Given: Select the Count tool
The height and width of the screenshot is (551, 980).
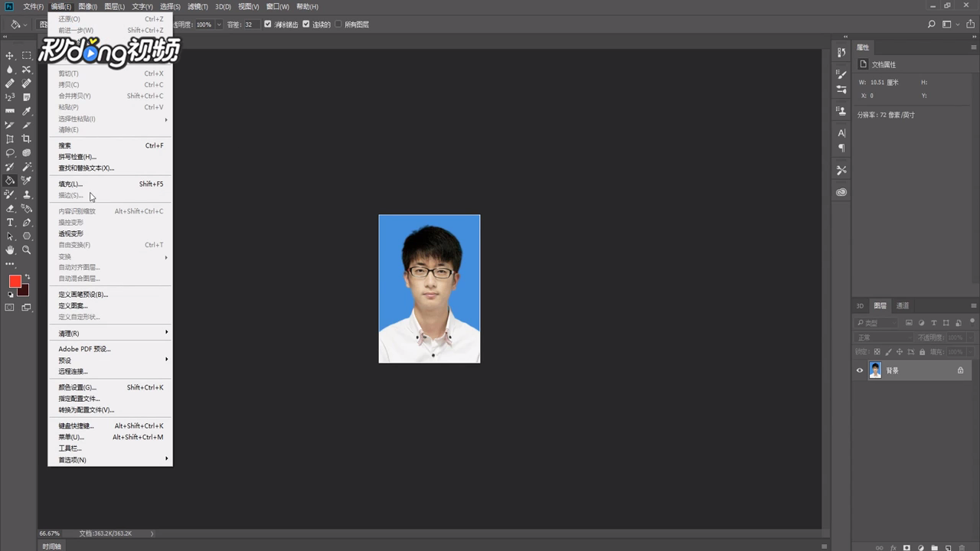Looking at the screenshot, I should [x=9, y=97].
